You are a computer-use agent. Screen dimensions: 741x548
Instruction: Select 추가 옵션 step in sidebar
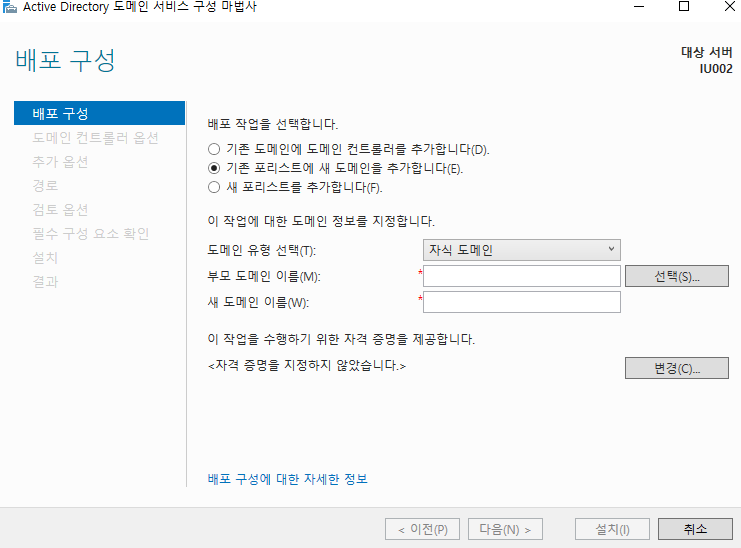coord(60,162)
